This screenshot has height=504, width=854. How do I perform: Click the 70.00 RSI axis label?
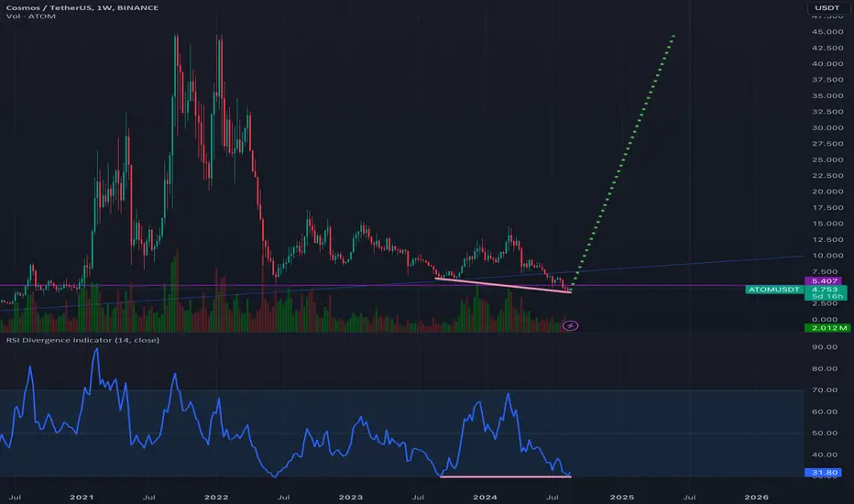pyautogui.click(x=825, y=390)
